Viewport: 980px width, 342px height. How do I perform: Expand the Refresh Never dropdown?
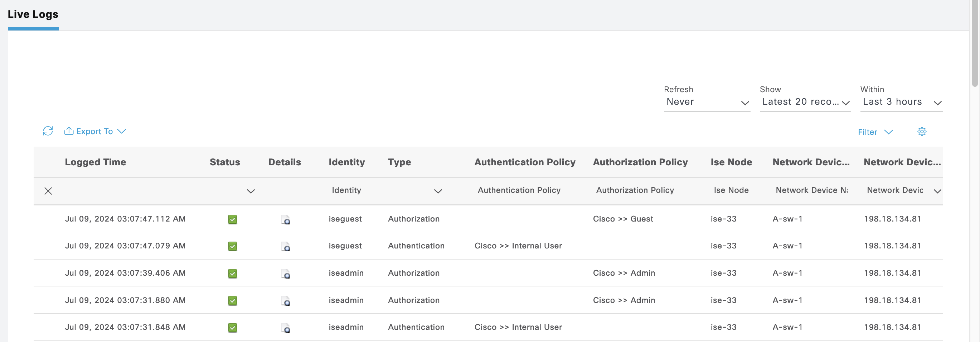[707, 102]
